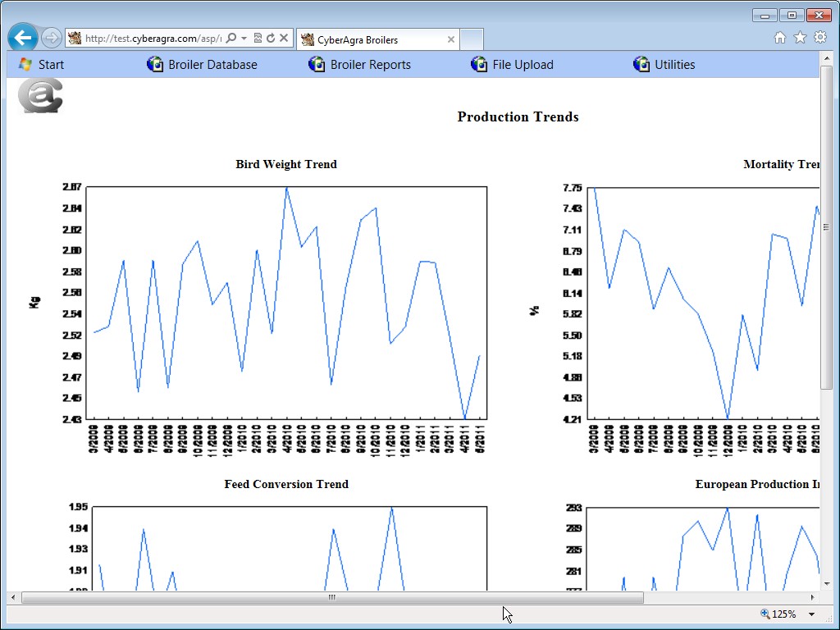The height and width of the screenshot is (630, 840).
Task: Click the empty new tab button
Action: (472, 39)
